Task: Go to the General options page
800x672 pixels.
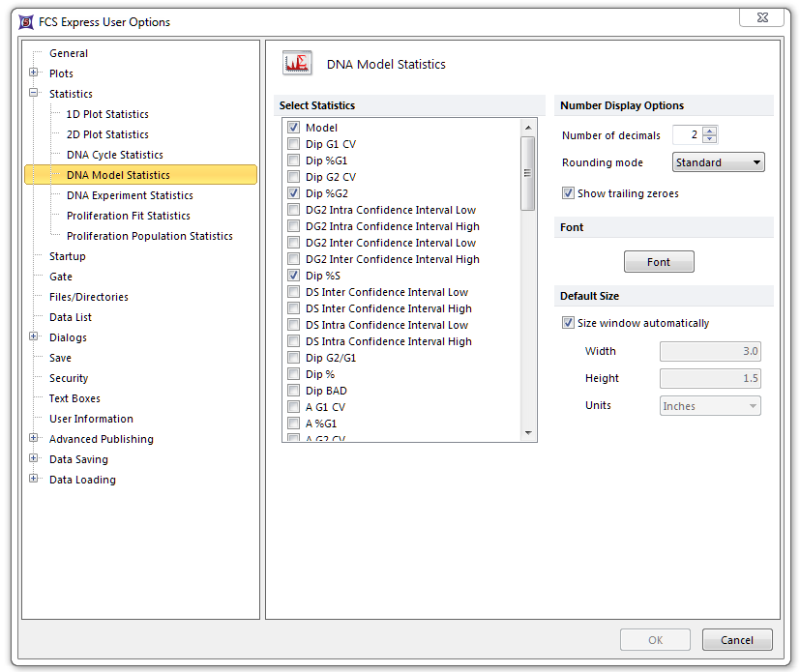Action: click(x=69, y=53)
